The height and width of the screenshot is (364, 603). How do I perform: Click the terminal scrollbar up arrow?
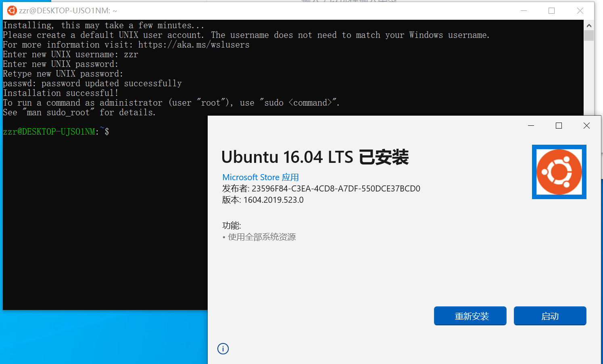coord(589,25)
